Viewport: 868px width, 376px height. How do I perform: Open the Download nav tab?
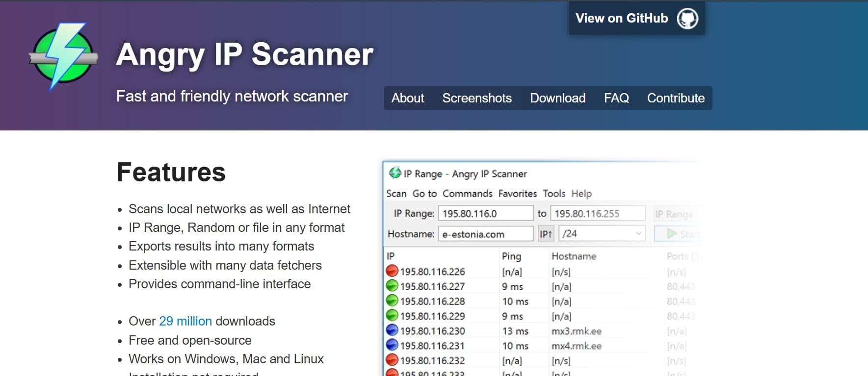[557, 98]
